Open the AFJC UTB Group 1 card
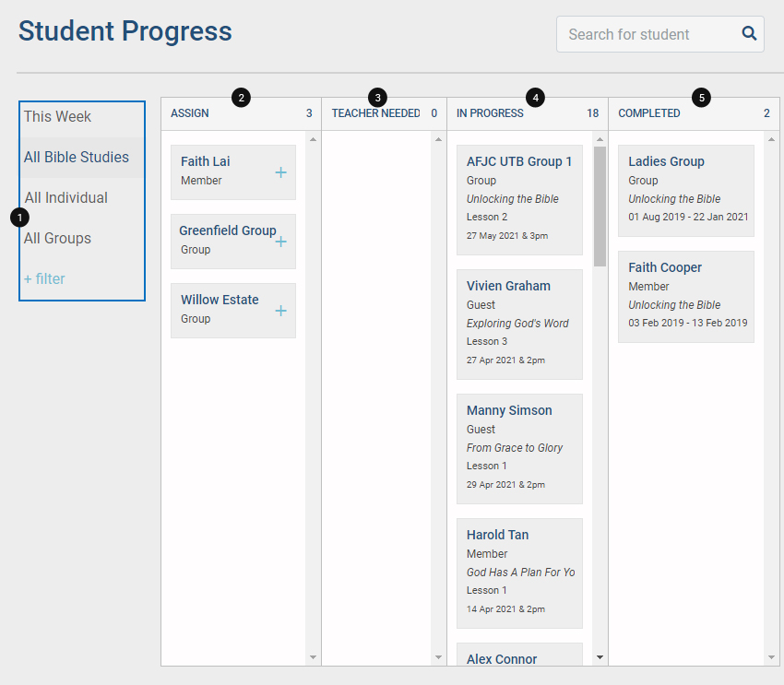784x685 pixels. (519, 200)
